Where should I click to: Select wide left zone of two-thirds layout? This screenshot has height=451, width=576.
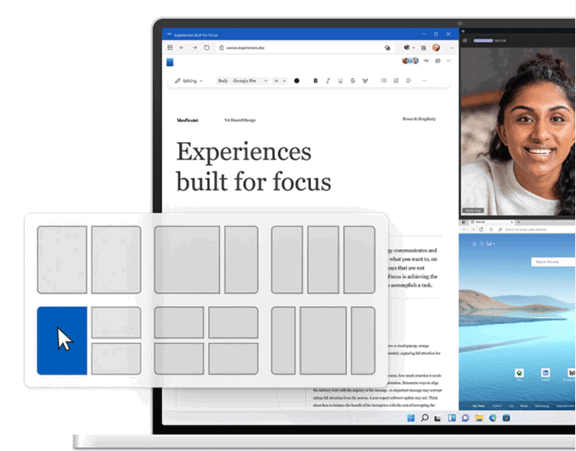(187, 260)
